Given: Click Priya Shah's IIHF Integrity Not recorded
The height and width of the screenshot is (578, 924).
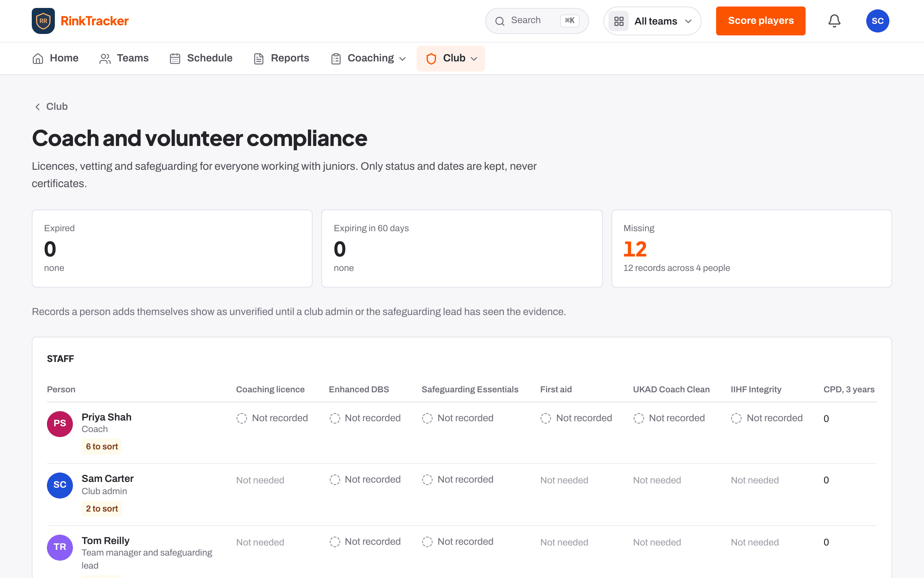Looking at the screenshot, I should (x=767, y=418).
